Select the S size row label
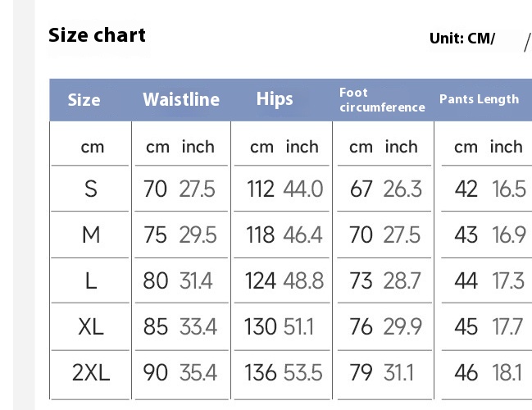 click(91, 189)
